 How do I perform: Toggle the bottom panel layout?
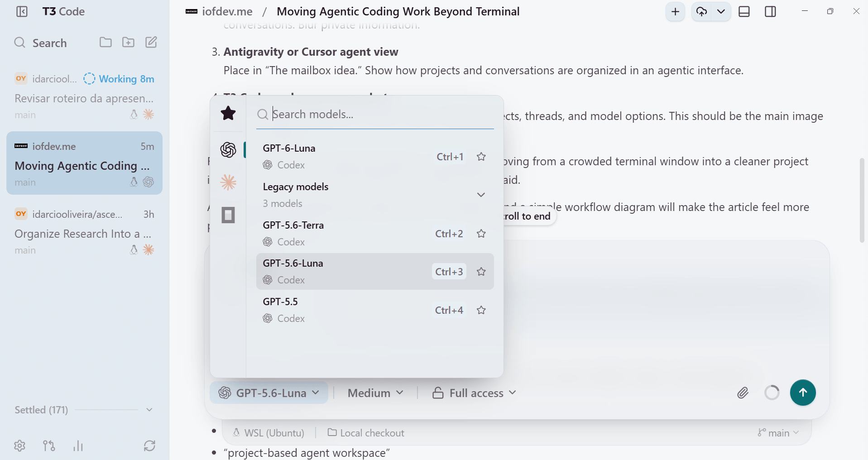(744, 12)
